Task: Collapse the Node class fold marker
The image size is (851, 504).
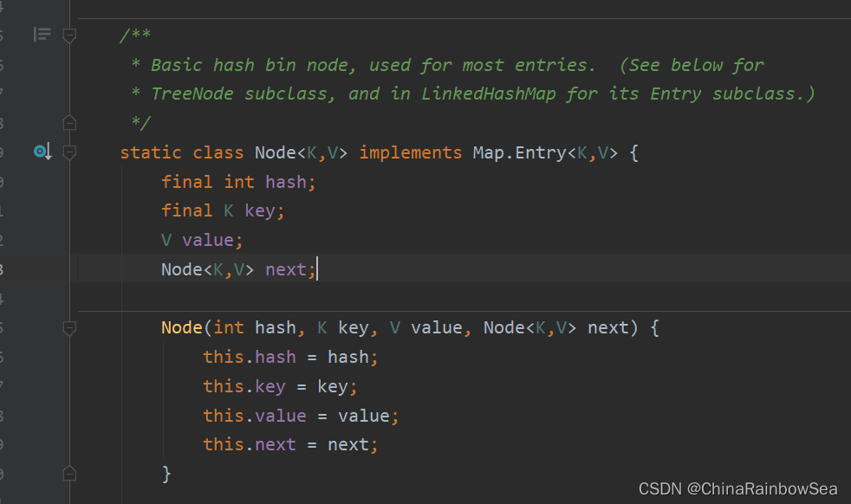Action: coord(69,152)
